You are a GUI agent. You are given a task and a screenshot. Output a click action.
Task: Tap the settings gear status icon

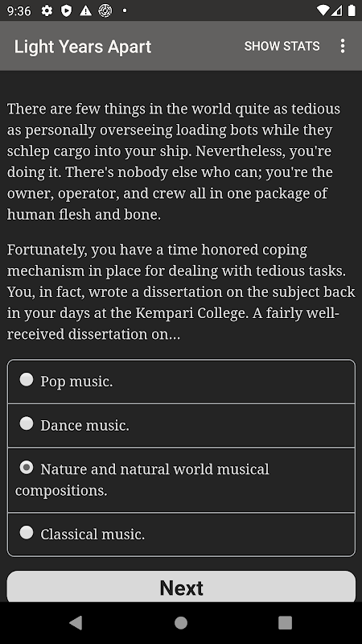coord(47,10)
